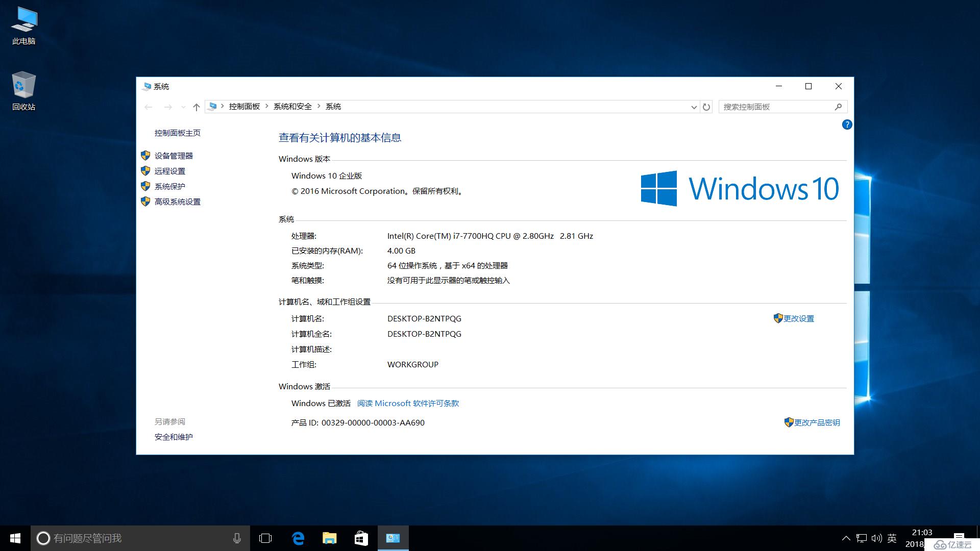
Task: Select product ID 00329-00000-00003-AA690
Action: 373,422
